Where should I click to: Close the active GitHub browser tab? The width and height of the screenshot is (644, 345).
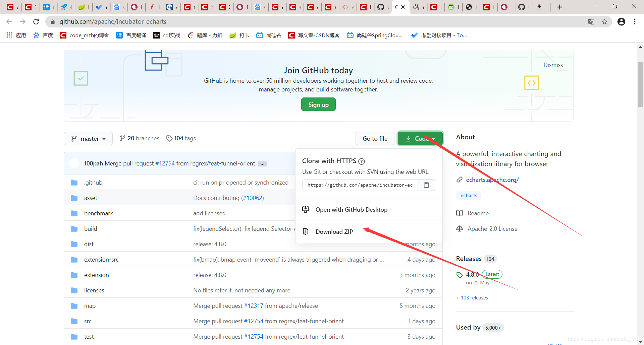pos(403,7)
